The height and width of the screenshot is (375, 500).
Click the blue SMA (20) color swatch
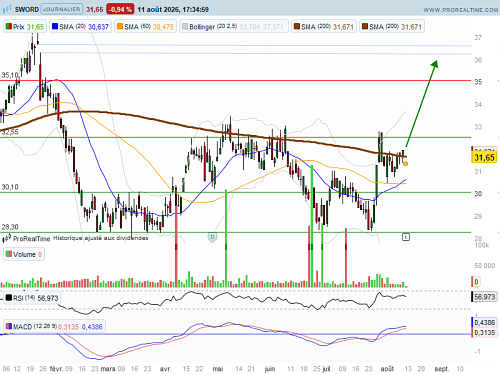click(55, 26)
